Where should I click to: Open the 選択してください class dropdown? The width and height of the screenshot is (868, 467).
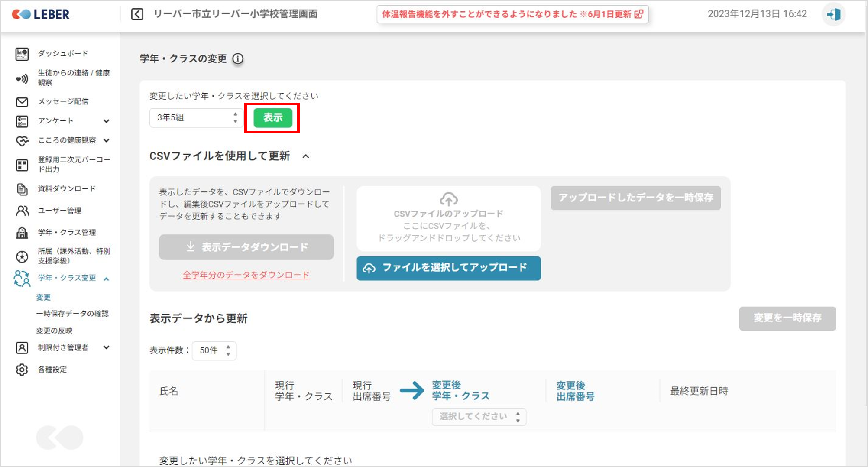(479, 417)
